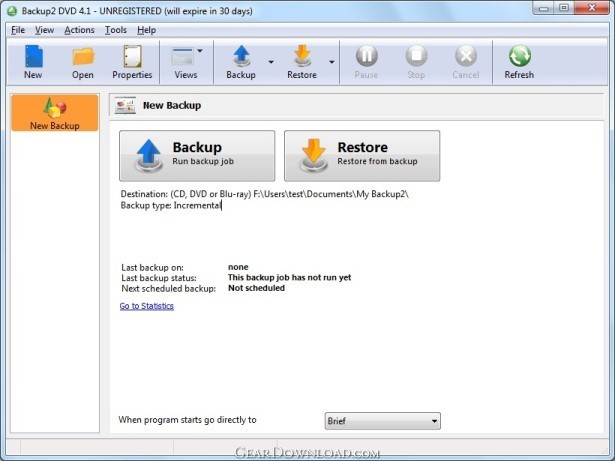Click 'This backup job has not run yet'
615x461 pixels.
289,277
